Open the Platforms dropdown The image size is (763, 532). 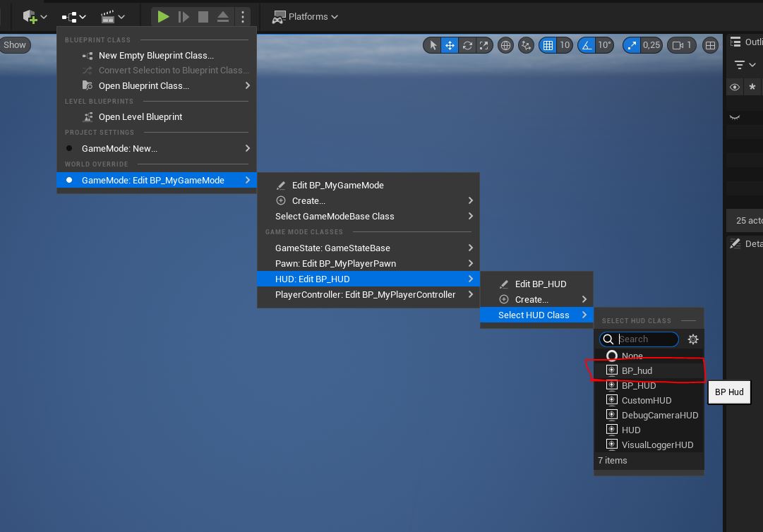point(305,16)
